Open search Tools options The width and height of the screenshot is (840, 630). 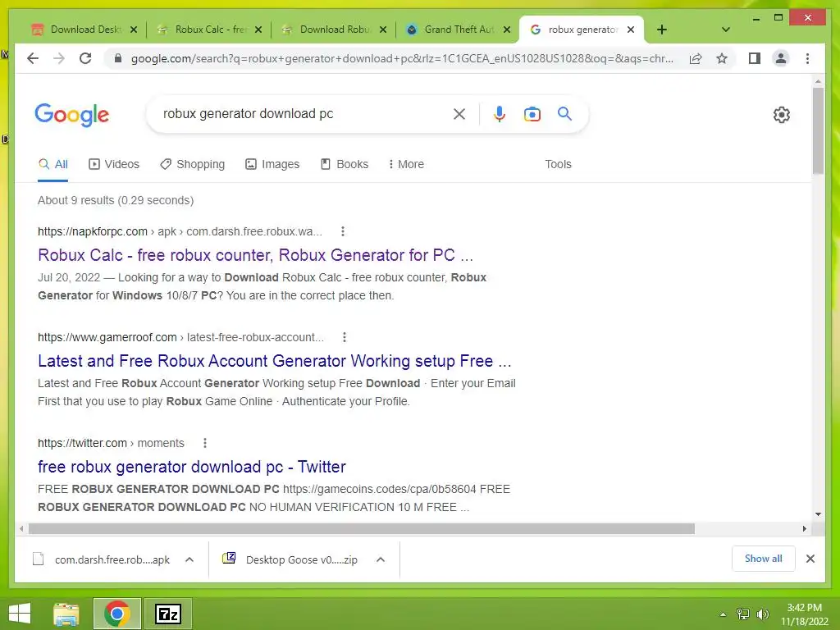pos(558,164)
